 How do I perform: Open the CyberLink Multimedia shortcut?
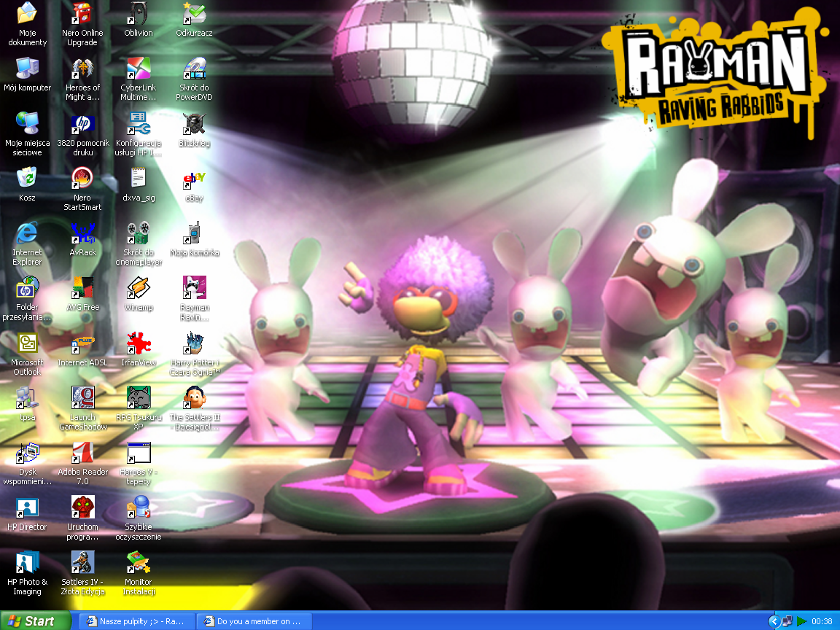point(139,68)
